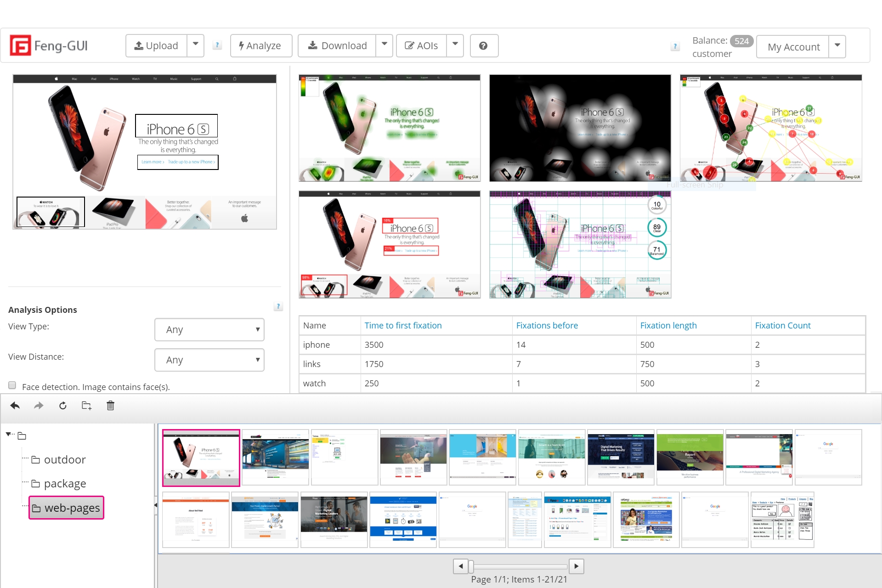Click the page slider handle
The image size is (882, 588).
(471, 566)
